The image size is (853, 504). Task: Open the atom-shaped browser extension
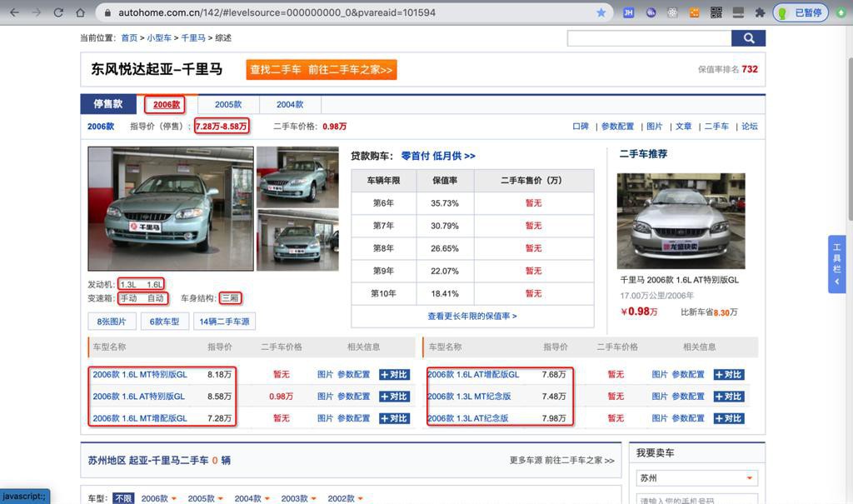672,12
